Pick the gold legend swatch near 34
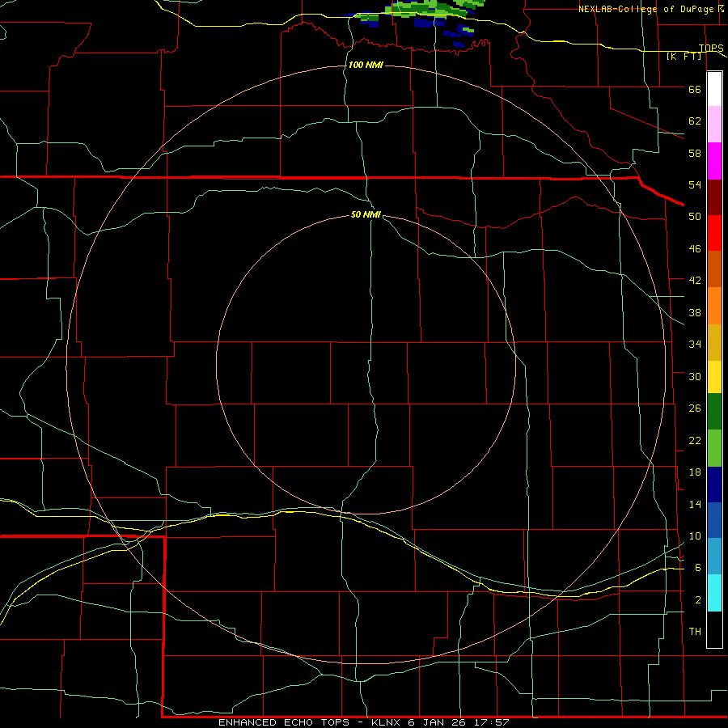728x728 pixels. 714,342
